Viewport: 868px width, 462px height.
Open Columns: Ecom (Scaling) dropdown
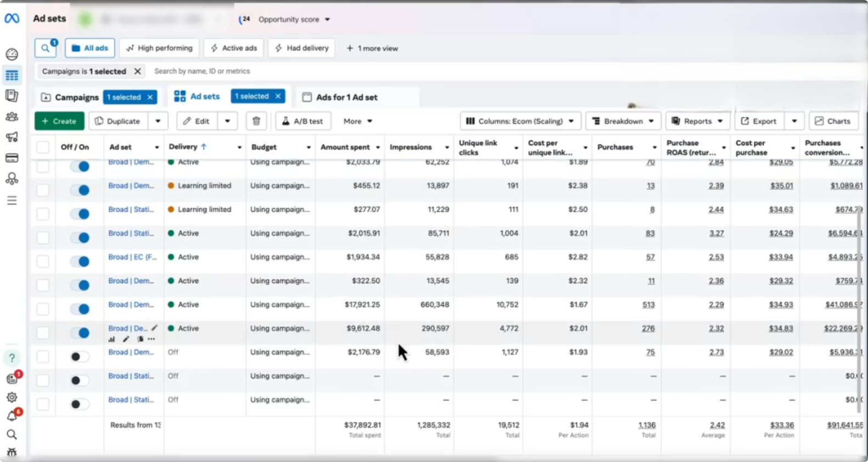pyautogui.click(x=520, y=121)
